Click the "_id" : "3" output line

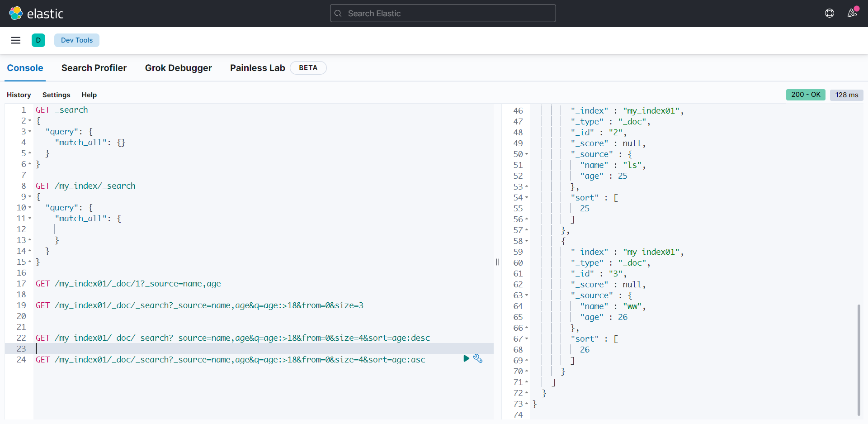point(599,274)
